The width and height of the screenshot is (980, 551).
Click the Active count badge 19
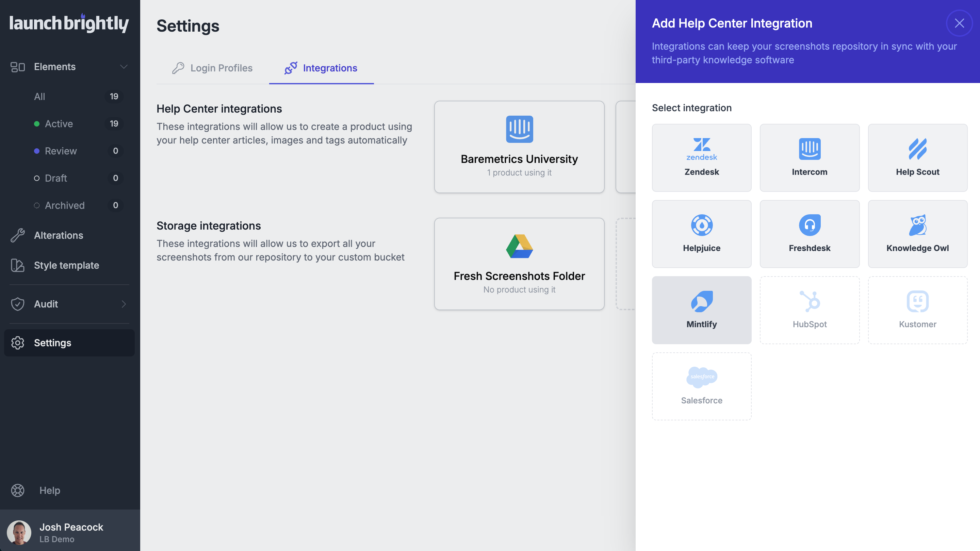pos(114,124)
